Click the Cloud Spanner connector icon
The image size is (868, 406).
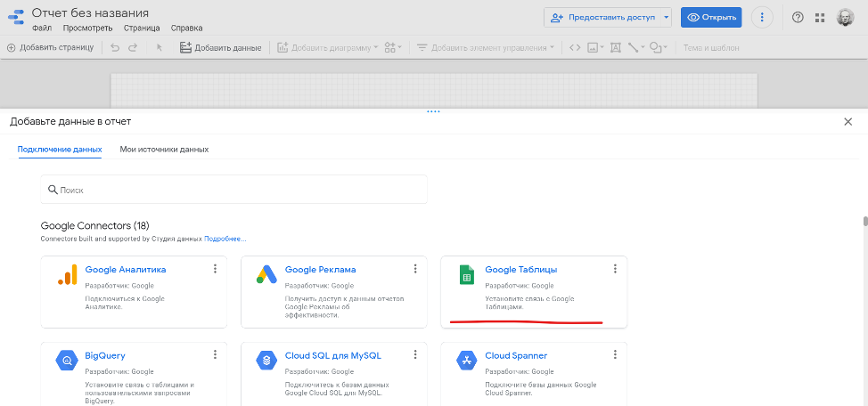(x=467, y=361)
